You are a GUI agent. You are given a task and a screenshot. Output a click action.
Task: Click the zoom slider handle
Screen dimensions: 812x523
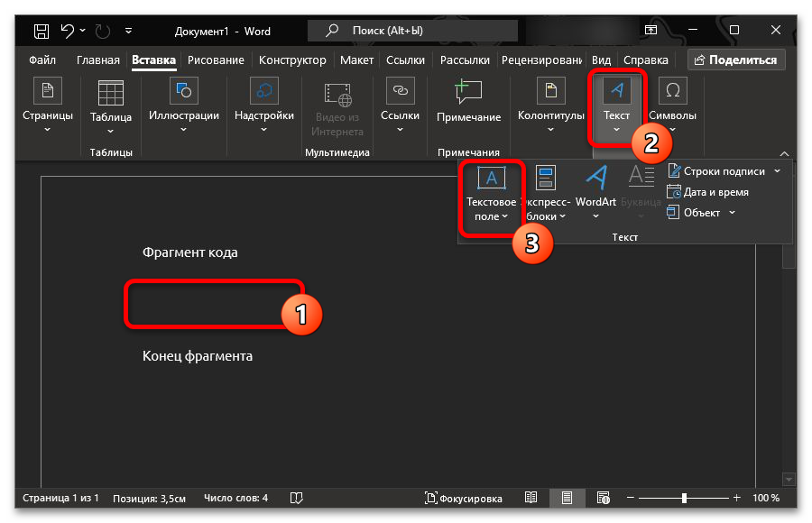point(684,498)
